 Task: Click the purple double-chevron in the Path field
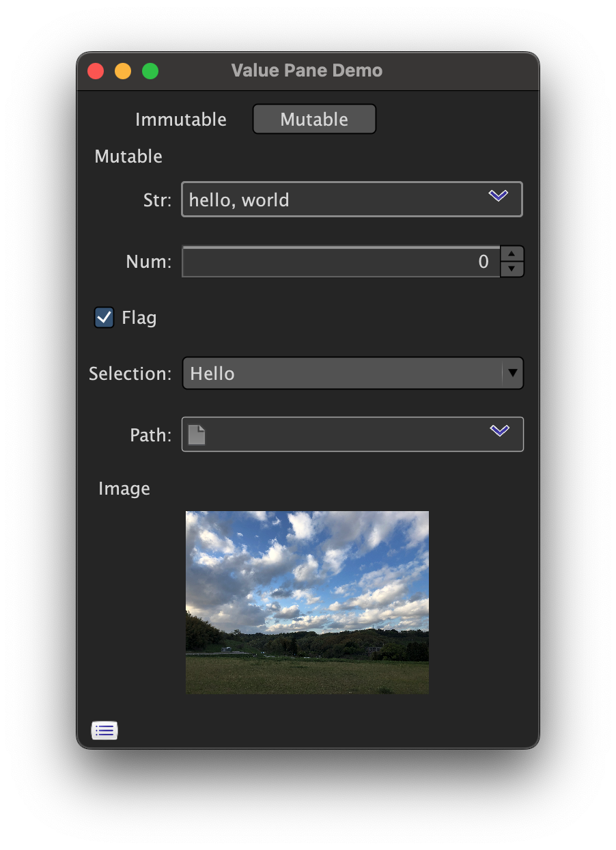[499, 430]
